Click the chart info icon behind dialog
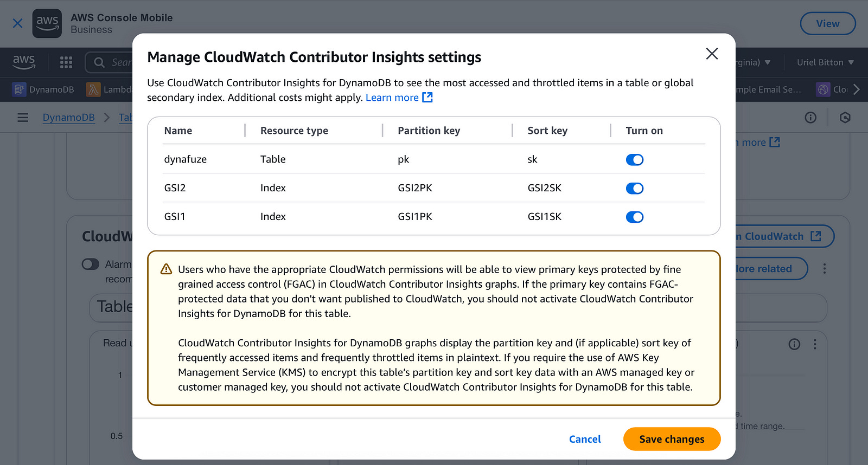Image resolution: width=868 pixels, height=465 pixels. 794,344
